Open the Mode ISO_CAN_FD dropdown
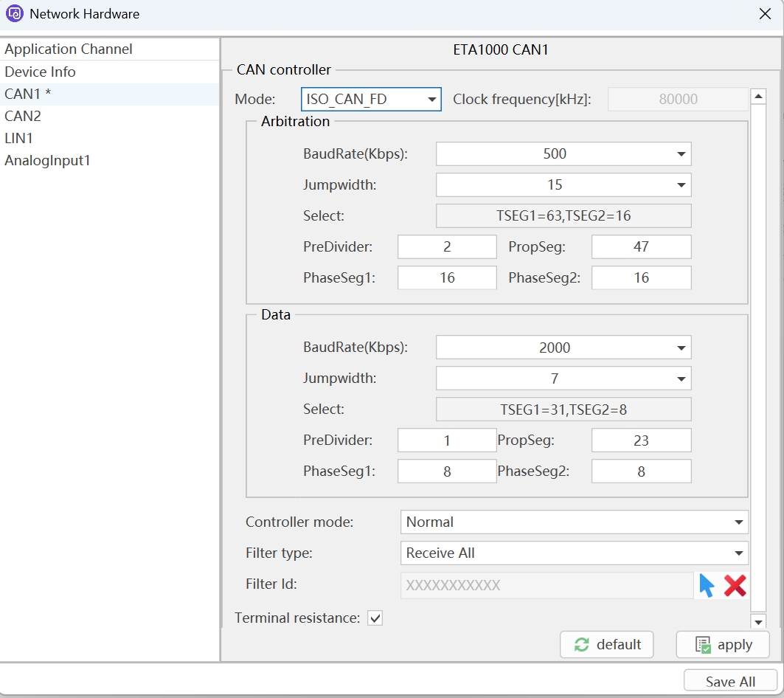Image resolution: width=784 pixels, height=698 pixels. pos(371,100)
